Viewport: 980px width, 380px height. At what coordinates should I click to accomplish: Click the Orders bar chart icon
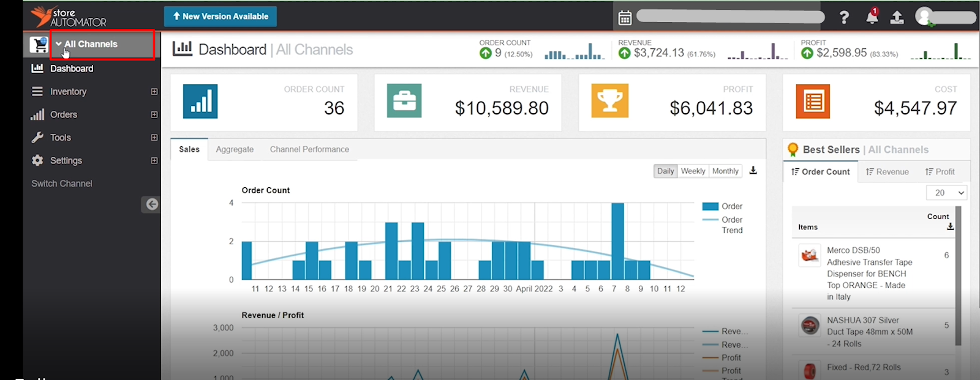(x=37, y=114)
